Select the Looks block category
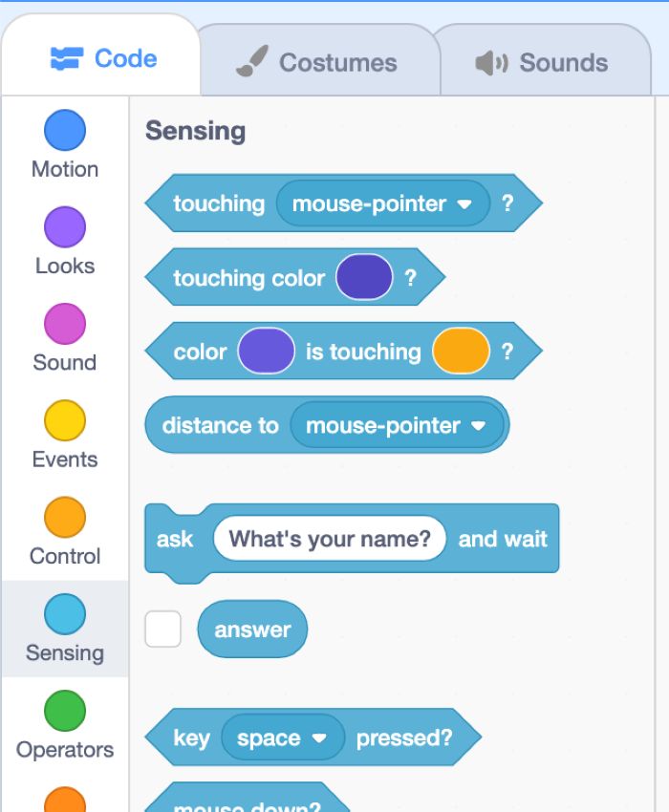Screen dimensions: 669x812 (65, 227)
